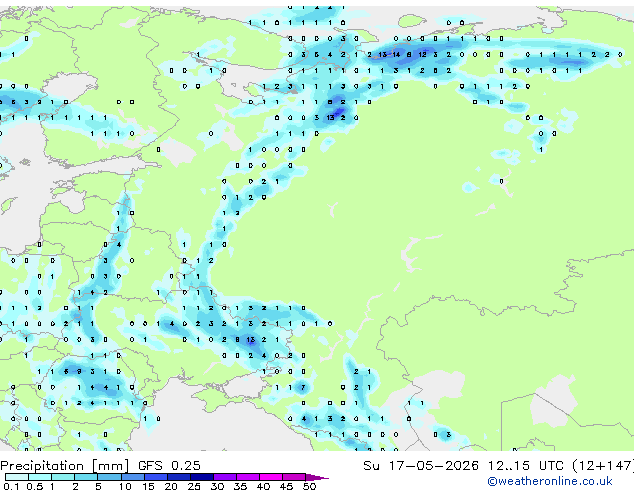Click the 'Precipitation [mm]' title text
Viewport: 634px width, 490px height.
[65, 466]
